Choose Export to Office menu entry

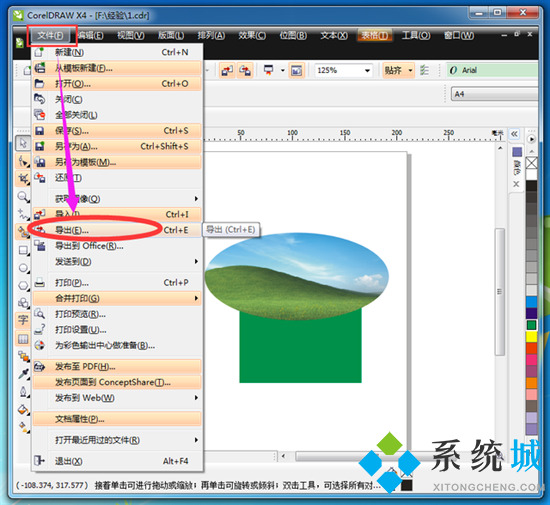coord(116,246)
